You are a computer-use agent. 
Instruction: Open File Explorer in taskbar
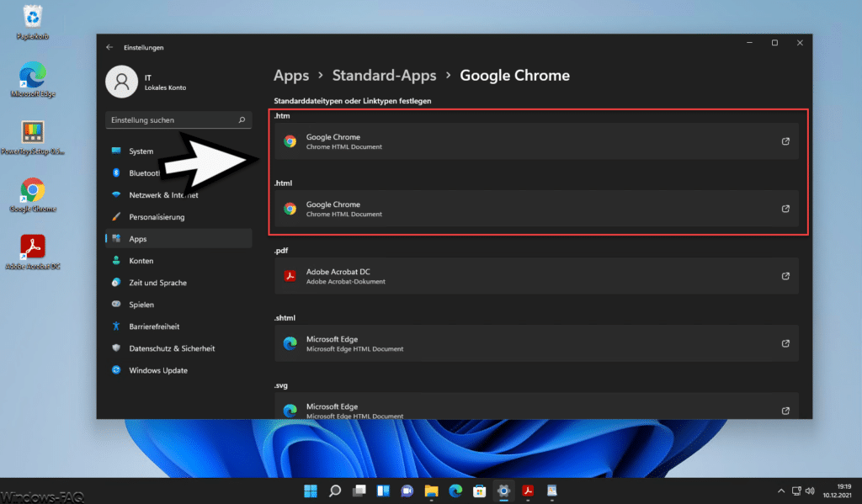click(x=431, y=491)
